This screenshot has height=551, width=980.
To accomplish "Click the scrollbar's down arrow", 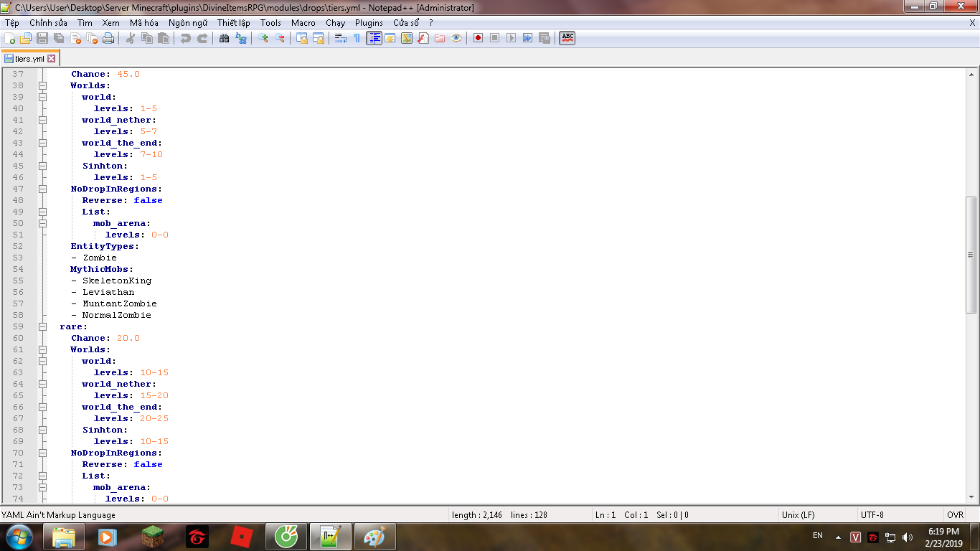I will [971, 498].
